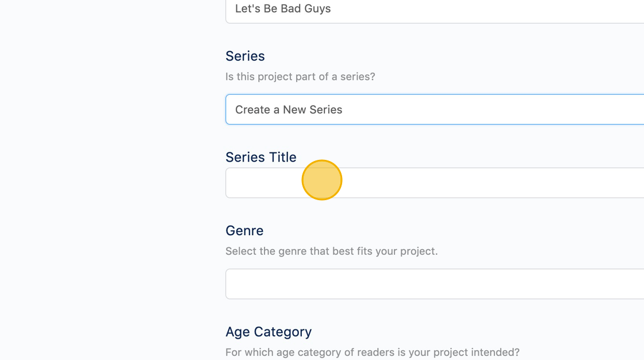644x360 pixels.
Task: Click "Is this project part of a series?" text
Action: [300, 76]
